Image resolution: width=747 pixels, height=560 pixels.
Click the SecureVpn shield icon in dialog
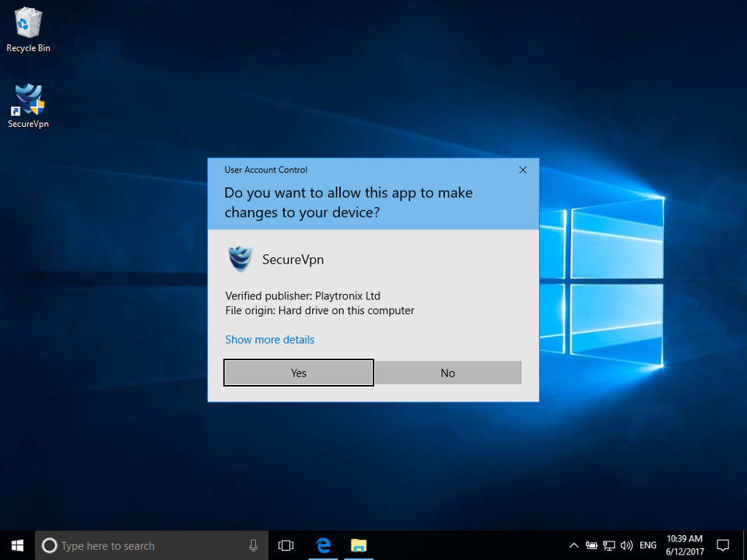click(240, 258)
